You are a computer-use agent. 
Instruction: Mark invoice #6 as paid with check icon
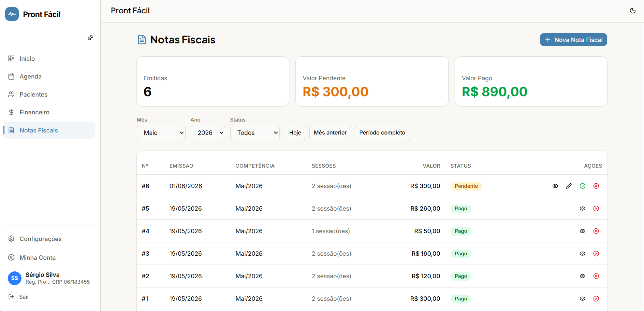point(583,186)
